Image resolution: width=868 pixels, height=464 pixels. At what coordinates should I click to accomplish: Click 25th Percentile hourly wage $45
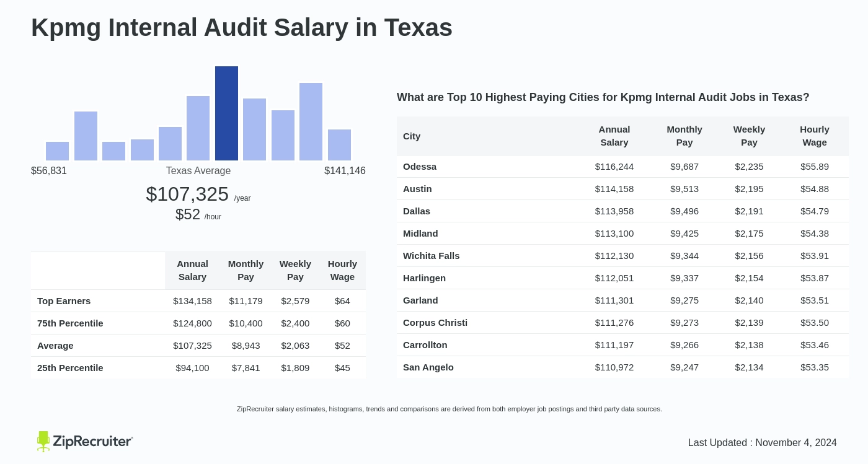click(342, 368)
